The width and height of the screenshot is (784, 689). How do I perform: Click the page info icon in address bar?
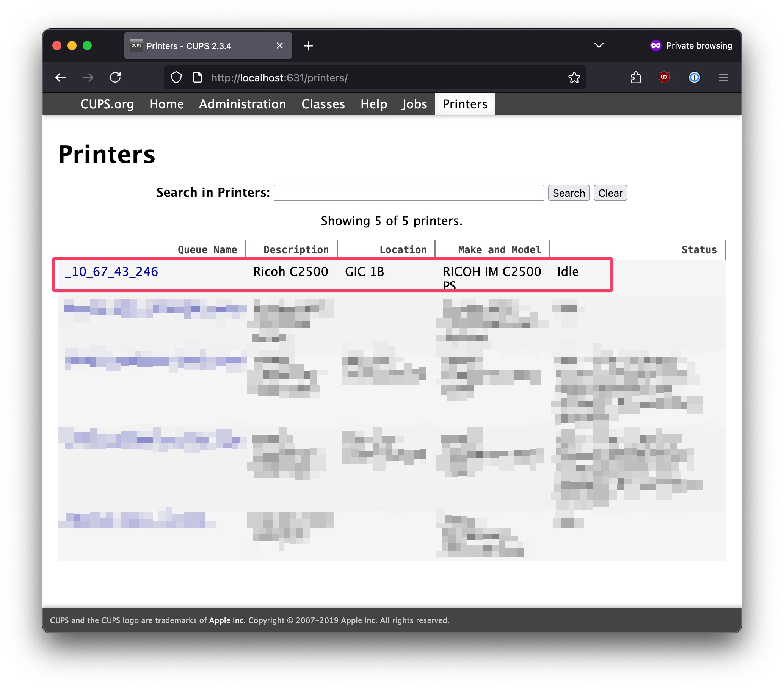(x=197, y=78)
